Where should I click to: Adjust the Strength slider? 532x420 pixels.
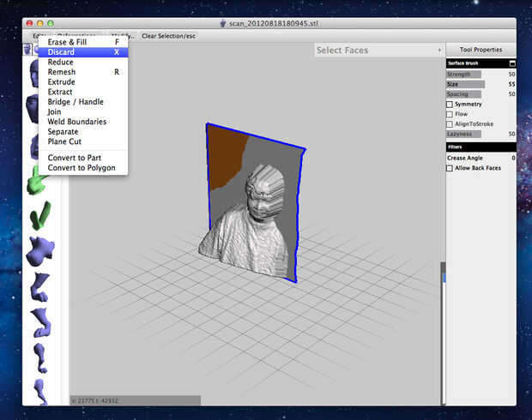point(464,74)
